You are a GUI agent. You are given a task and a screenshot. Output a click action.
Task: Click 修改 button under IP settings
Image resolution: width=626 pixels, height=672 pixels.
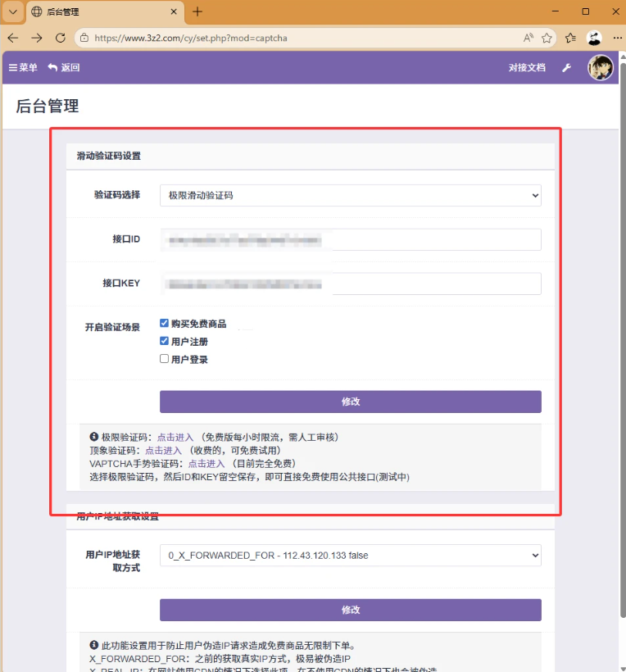pos(351,610)
